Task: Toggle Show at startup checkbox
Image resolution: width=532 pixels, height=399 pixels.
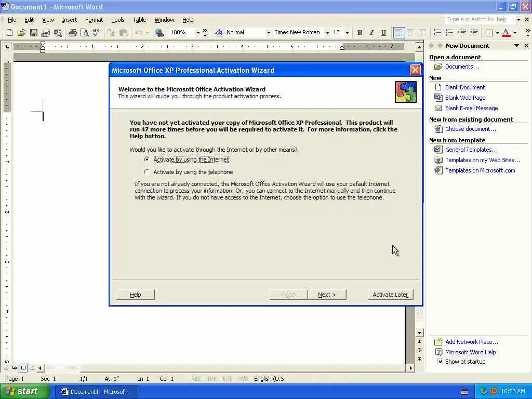Action: (440, 362)
